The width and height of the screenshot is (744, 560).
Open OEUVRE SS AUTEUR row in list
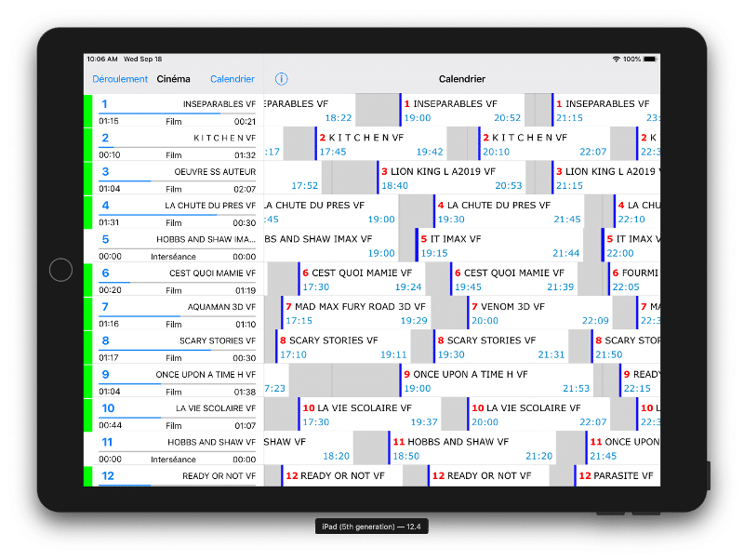(x=174, y=178)
